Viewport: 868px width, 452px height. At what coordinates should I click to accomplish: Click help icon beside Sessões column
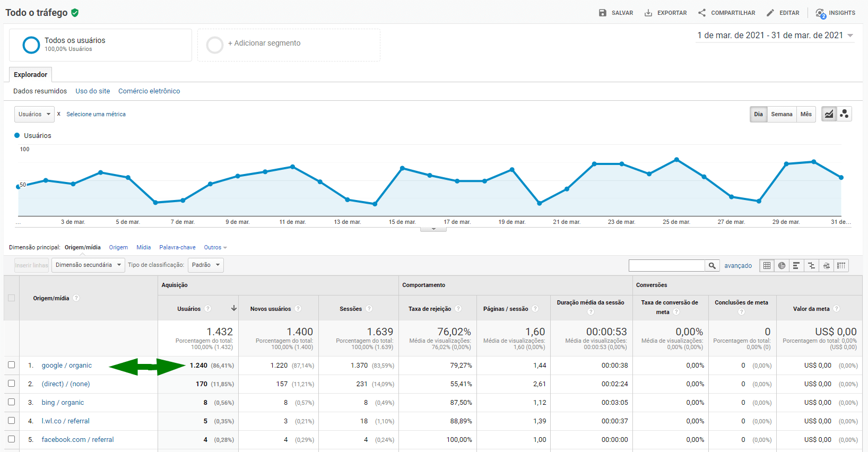(369, 309)
